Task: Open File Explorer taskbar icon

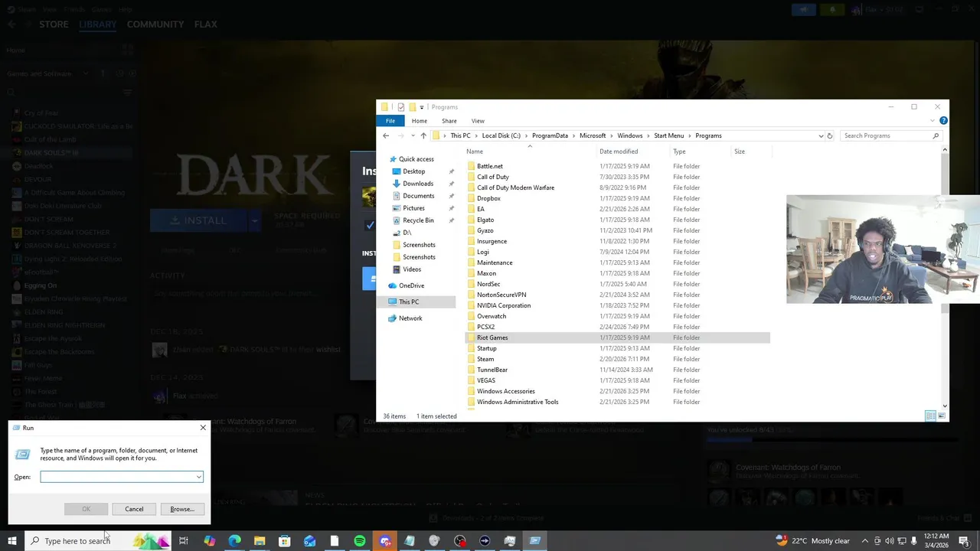Action: [260, 541]
